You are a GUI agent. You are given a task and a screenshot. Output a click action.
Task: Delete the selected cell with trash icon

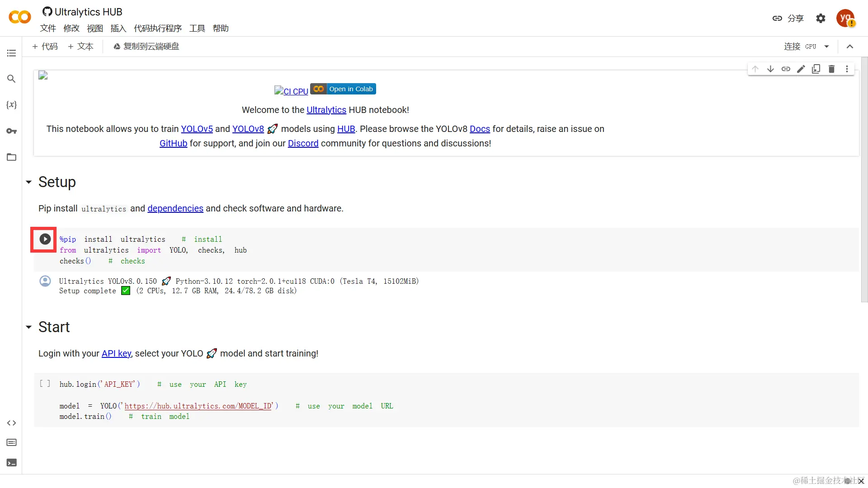click(x=831, y=69)
